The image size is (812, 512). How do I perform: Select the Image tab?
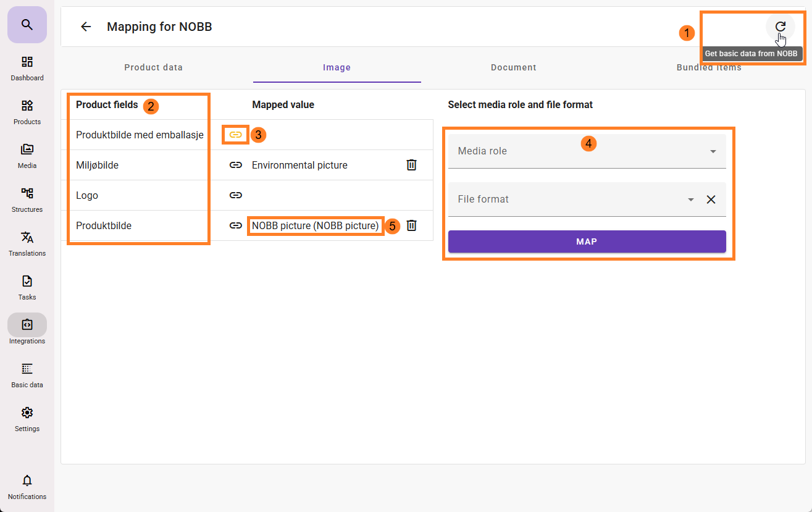337,67
